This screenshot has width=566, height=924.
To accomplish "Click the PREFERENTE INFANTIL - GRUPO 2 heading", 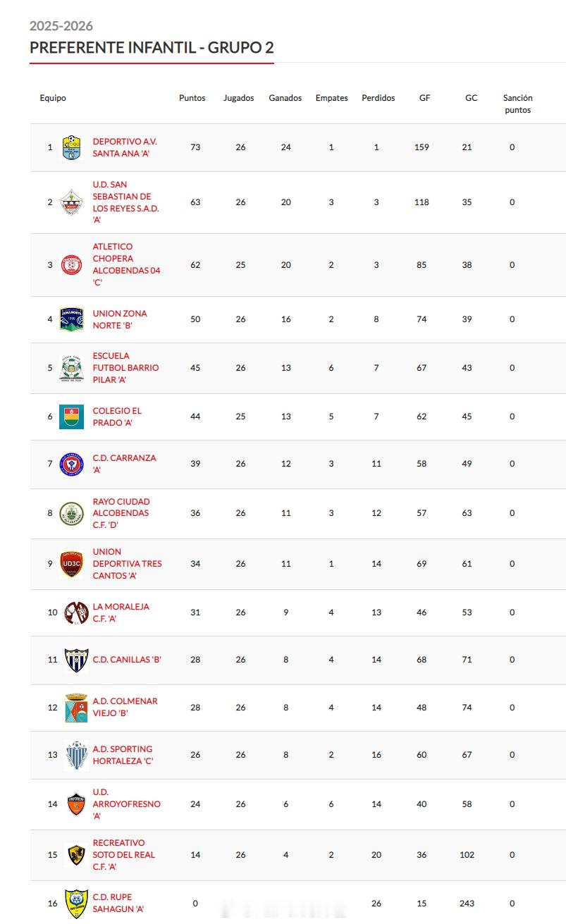I will (x=152, y=47).
